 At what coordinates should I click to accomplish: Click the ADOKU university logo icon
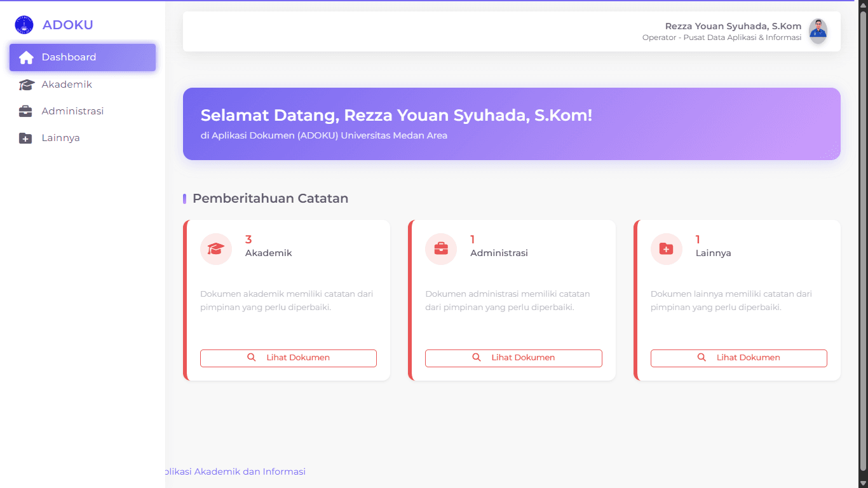tap(24, 25)
